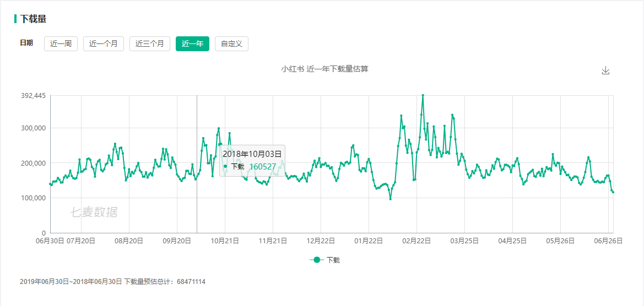Click the 11月21日 x-axis label
The height and width of the screenshot is (306, 644).
[x=273, y=241]
